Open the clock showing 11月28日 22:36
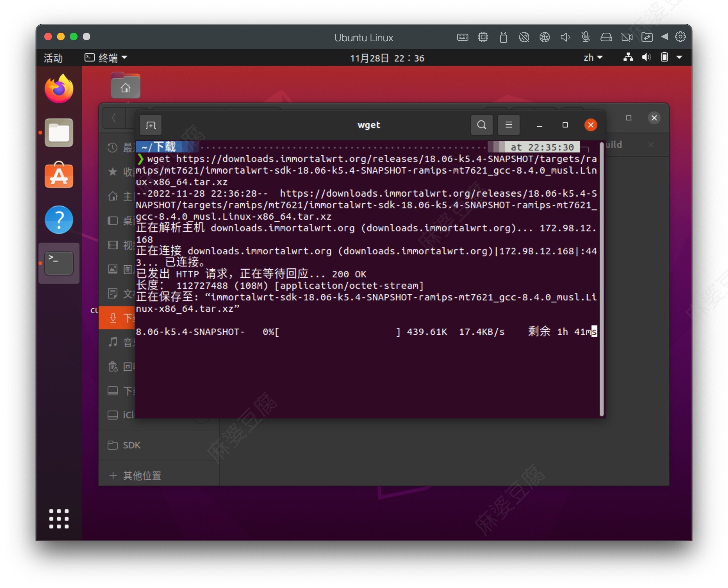The width and height of the screenshot is (728, 588). 387,58
